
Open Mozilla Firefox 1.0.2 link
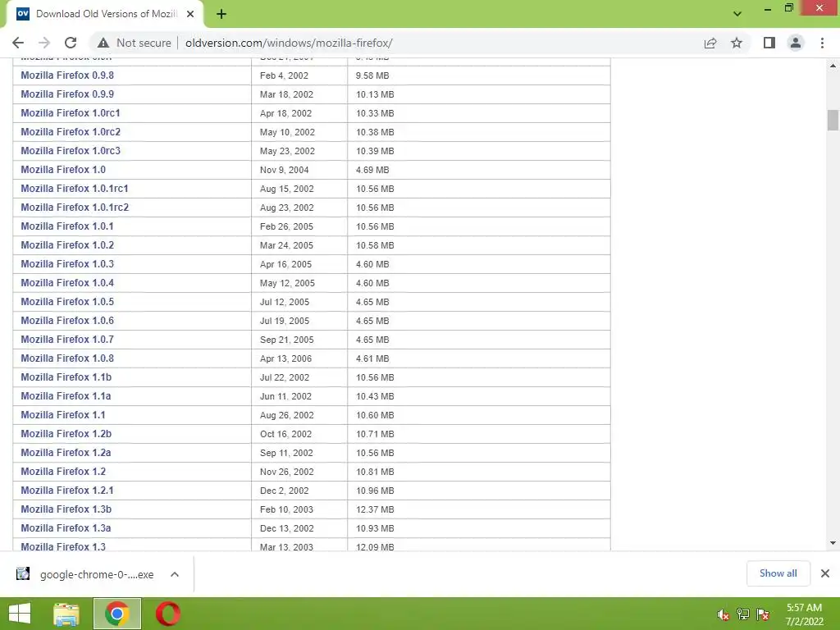(x=67, y=245)
